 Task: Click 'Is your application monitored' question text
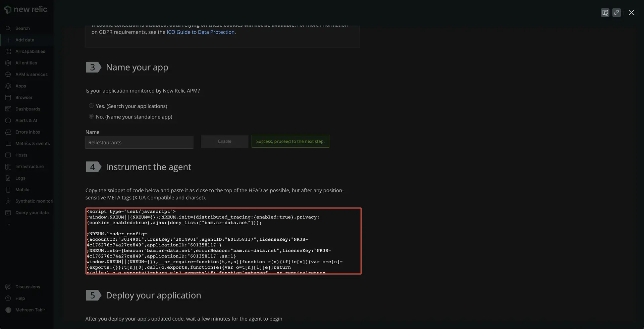click(x=143, y=91)
